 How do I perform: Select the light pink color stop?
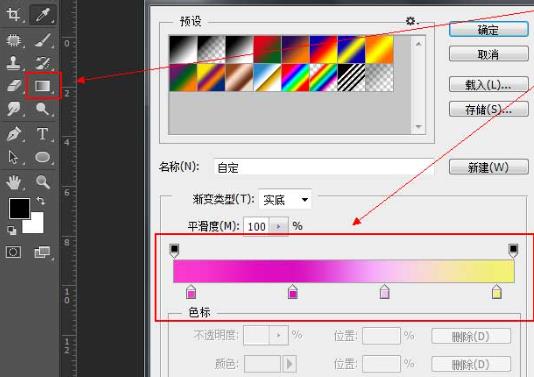384,292
